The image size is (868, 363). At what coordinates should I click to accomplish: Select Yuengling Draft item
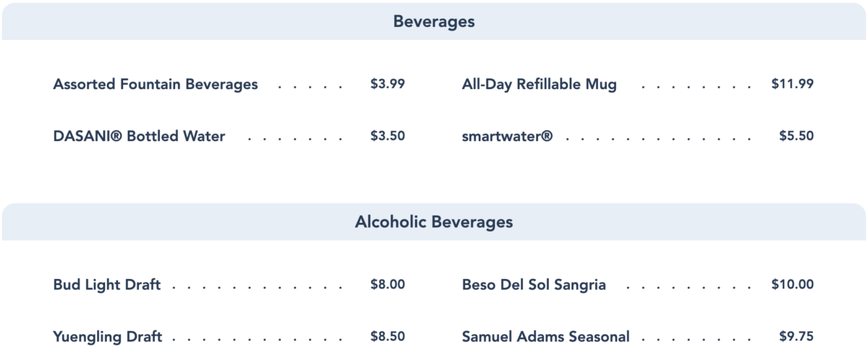(x=108, y=336)
